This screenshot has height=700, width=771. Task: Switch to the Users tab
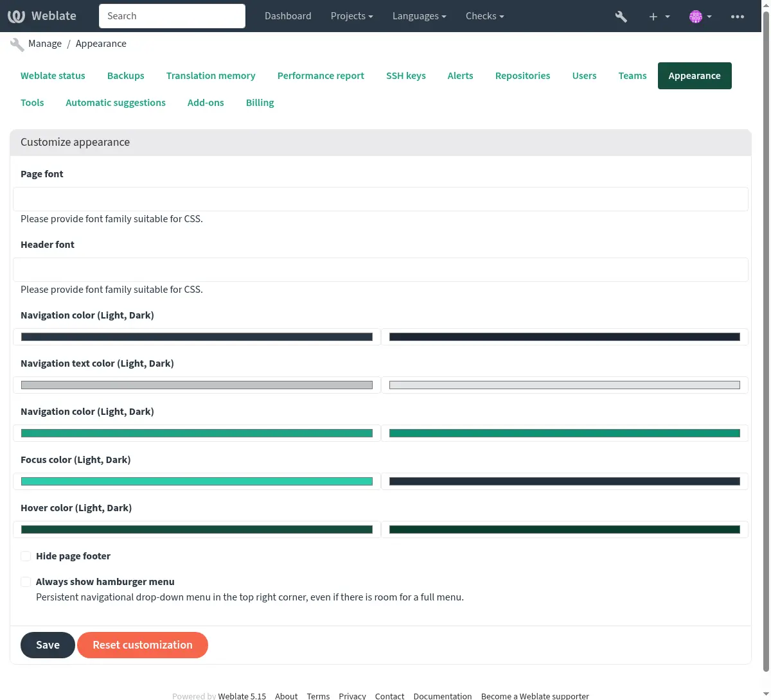[x=585, y=76]
